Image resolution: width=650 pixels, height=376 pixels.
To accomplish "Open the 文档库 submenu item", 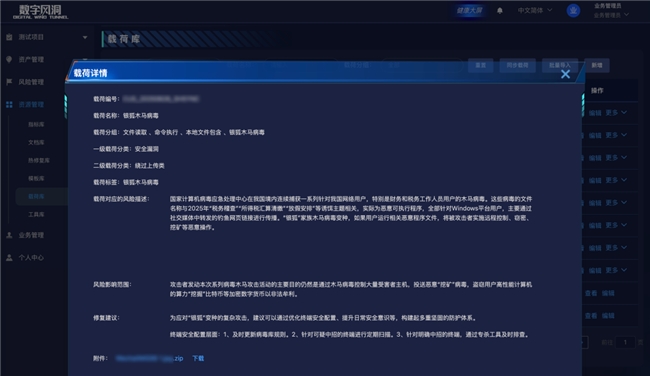I will [x=36, y=142].
